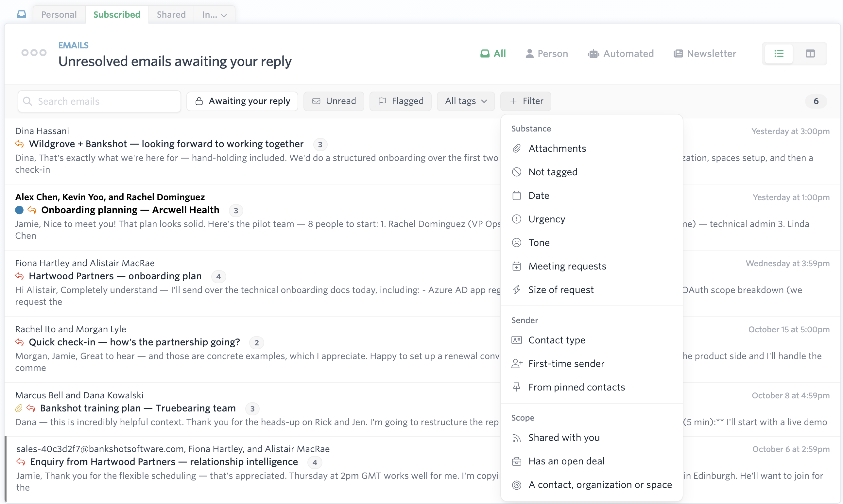The image size is (843, 504).
Task: Click the inbox tray icon beside Personal tab
Action: 21,14
